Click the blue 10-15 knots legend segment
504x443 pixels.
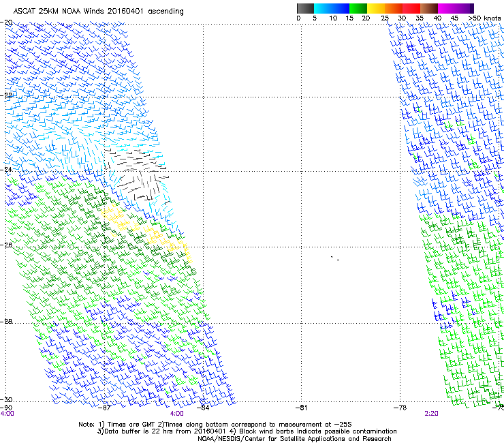pyautogui.click(x=341, y=8)
